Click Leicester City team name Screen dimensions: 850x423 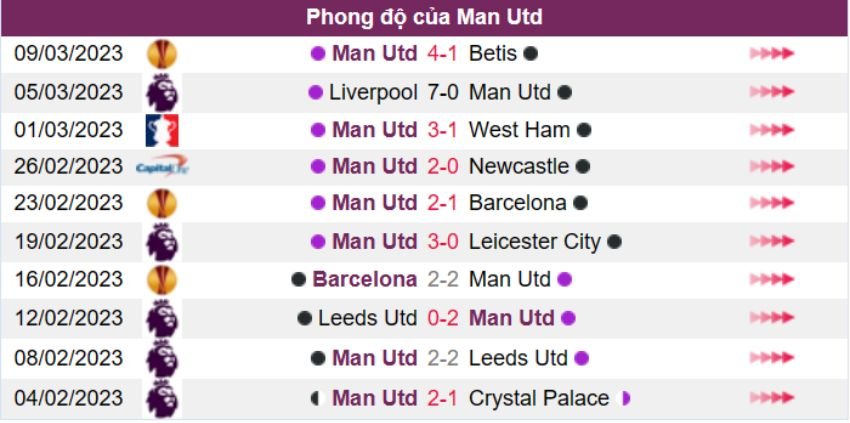coord(534,242)
